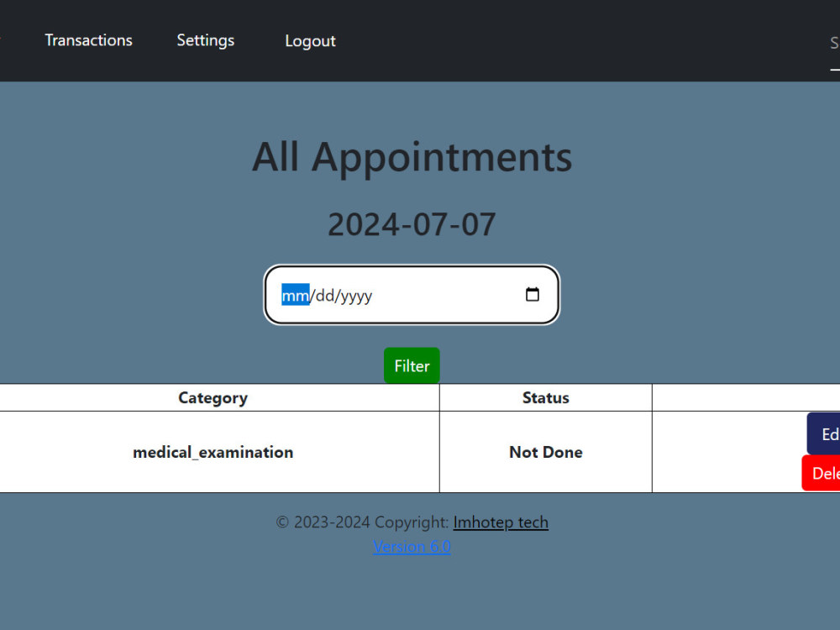This screenshot has height=630, width=840.
Task: Click the green Filter button
Action: pos(412,365)
